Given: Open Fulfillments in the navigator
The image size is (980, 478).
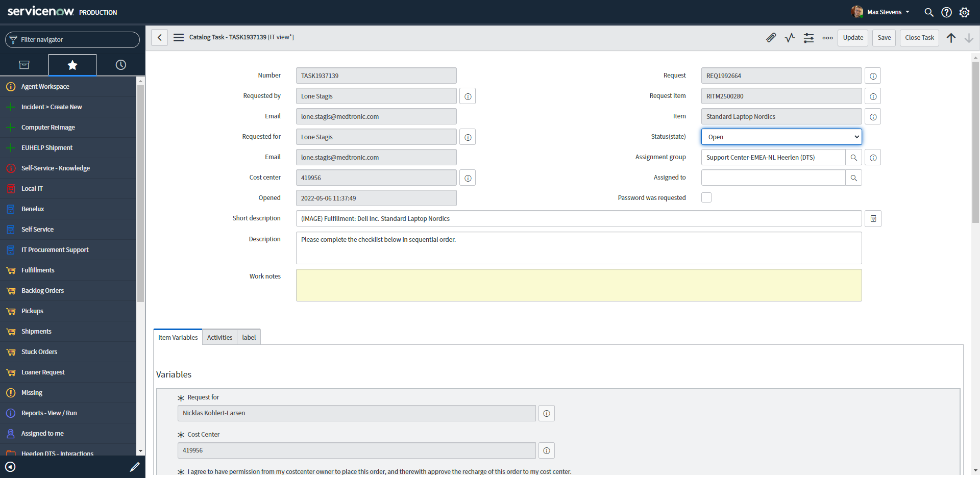Looking at the screenshot, I should [x=38, y=270].
